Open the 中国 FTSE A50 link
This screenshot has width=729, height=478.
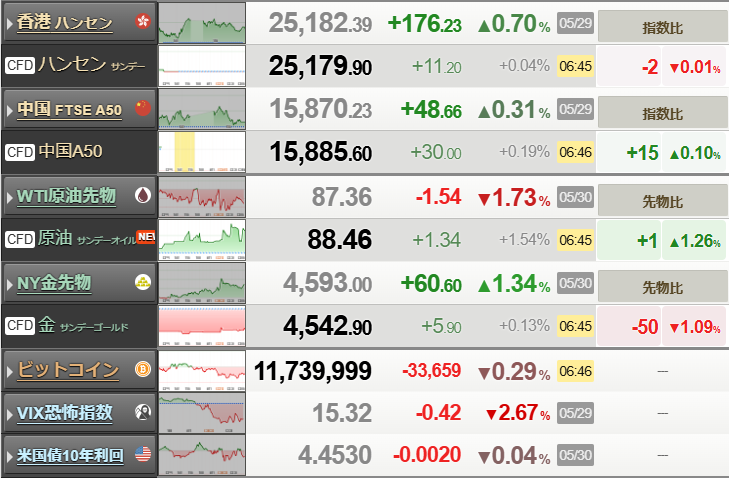coord(69,110)
